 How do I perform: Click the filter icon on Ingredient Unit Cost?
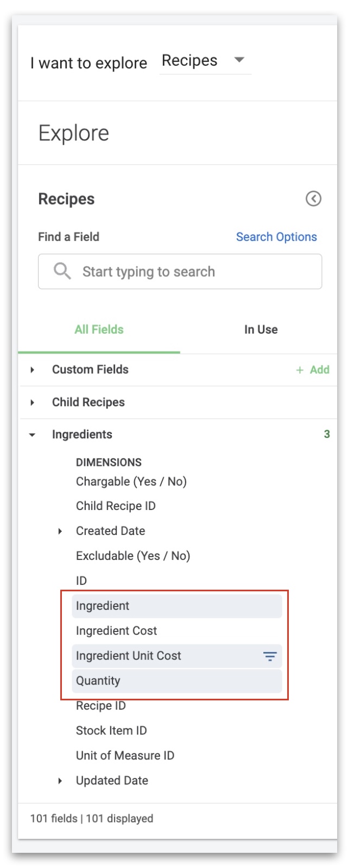pos(270,656)
